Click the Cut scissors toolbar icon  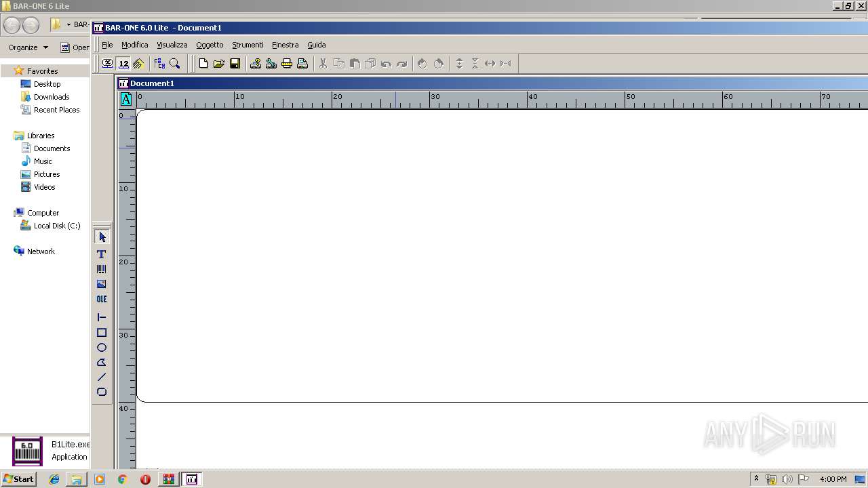pos(323,64)
